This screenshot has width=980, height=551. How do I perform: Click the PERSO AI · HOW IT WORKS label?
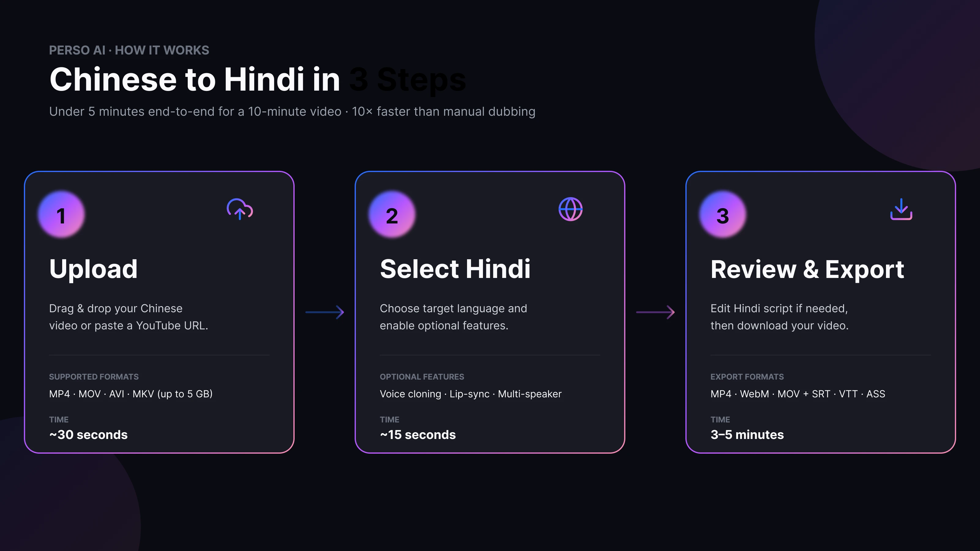point(129,50)
